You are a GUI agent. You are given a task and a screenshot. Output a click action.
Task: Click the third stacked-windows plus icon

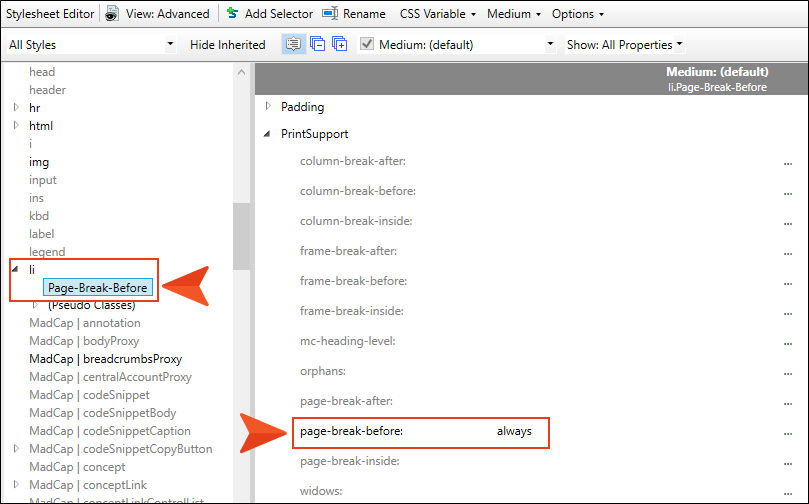340,44
